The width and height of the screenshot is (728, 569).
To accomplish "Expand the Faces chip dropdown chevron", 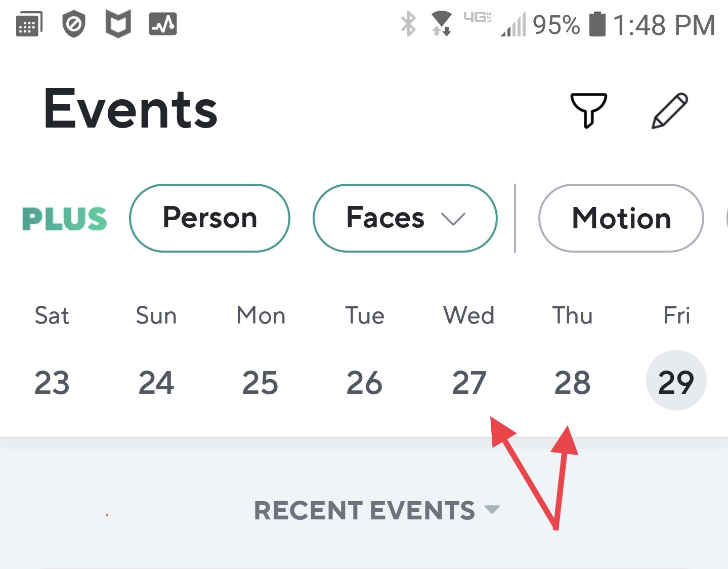I will pos(453,219).
